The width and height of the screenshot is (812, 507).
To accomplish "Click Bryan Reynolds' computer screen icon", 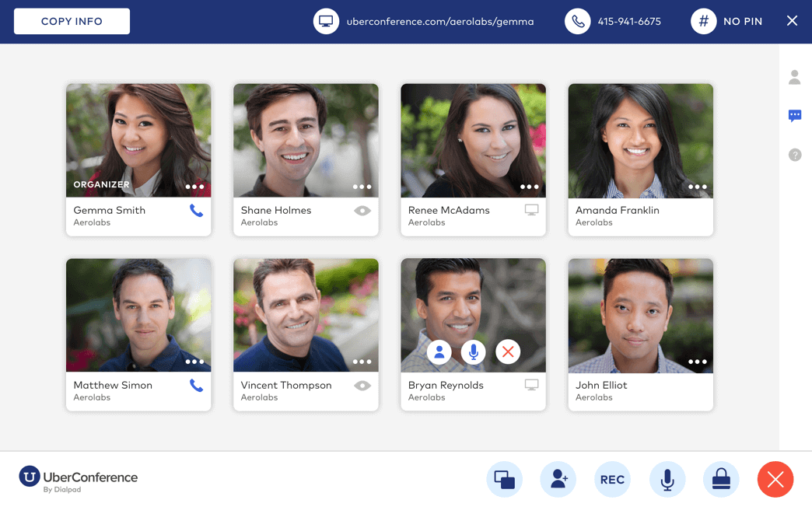I will point(531,385).
